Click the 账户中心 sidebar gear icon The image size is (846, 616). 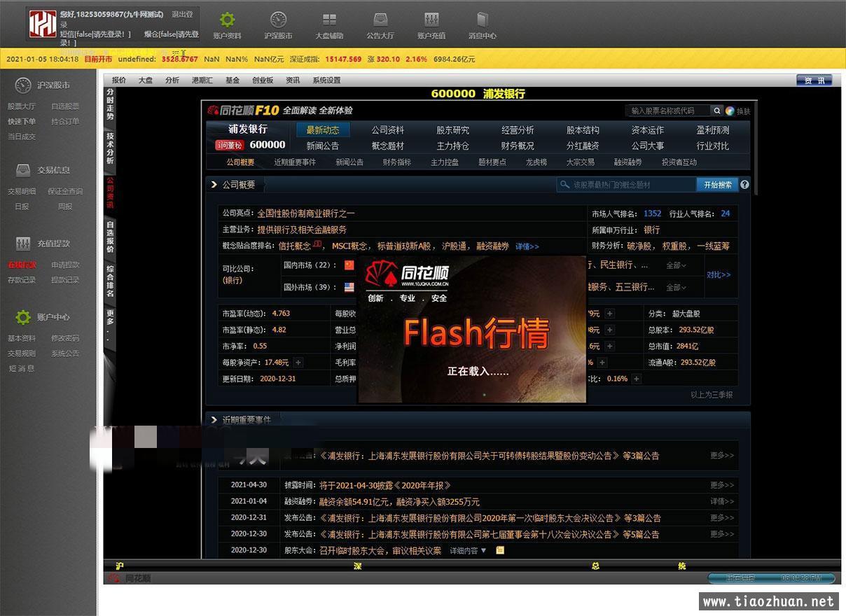pyautogui.click(x=23, y=317)
